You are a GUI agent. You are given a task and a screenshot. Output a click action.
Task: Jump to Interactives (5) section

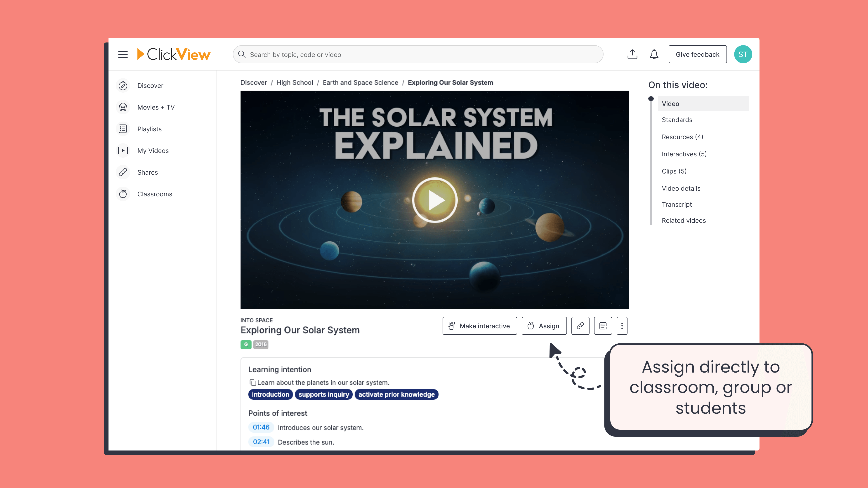pyautogui.click(x=684, y=154)
